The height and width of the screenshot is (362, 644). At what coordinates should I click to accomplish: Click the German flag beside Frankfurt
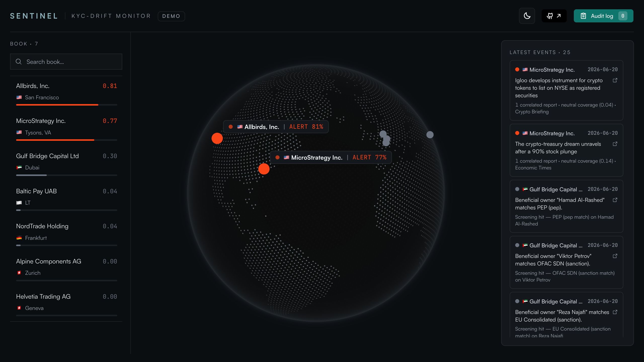pos(19,238)
